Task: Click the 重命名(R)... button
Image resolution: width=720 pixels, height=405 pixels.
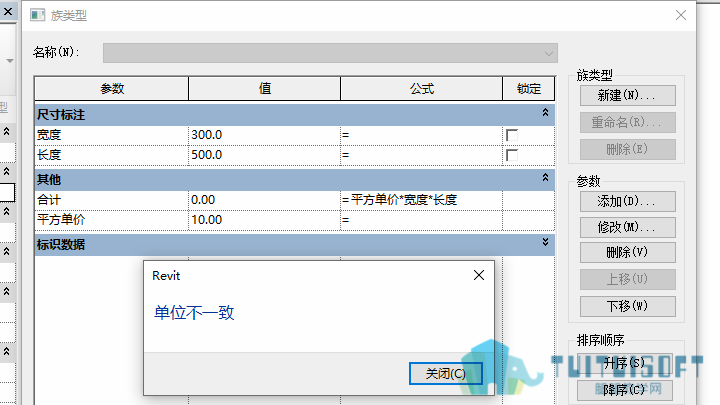Action: click(627, 122)
